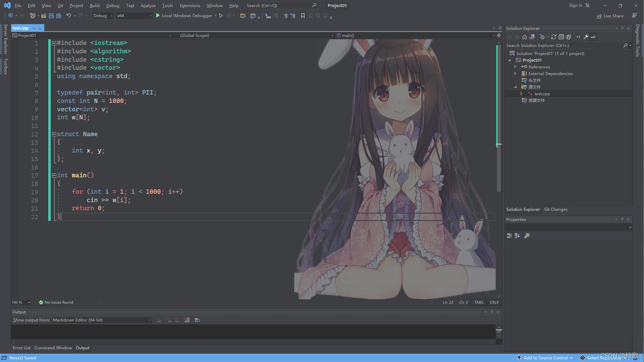Start Local Windows Debugger green play
Screen dimensions: 644x362
(x=158, y=15)
